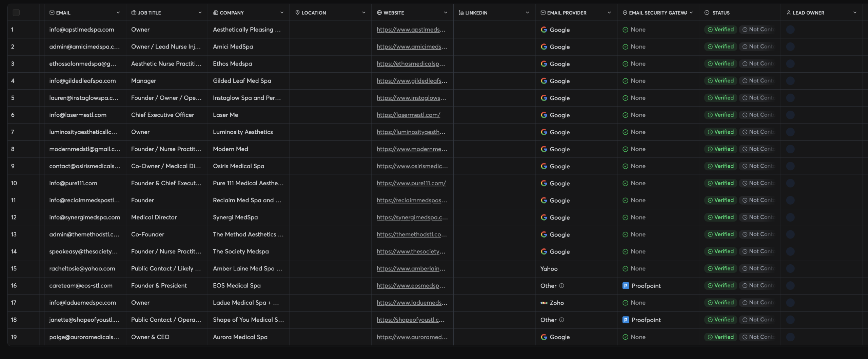Click the building icon in COMPANY header

(x=215, y=13)
